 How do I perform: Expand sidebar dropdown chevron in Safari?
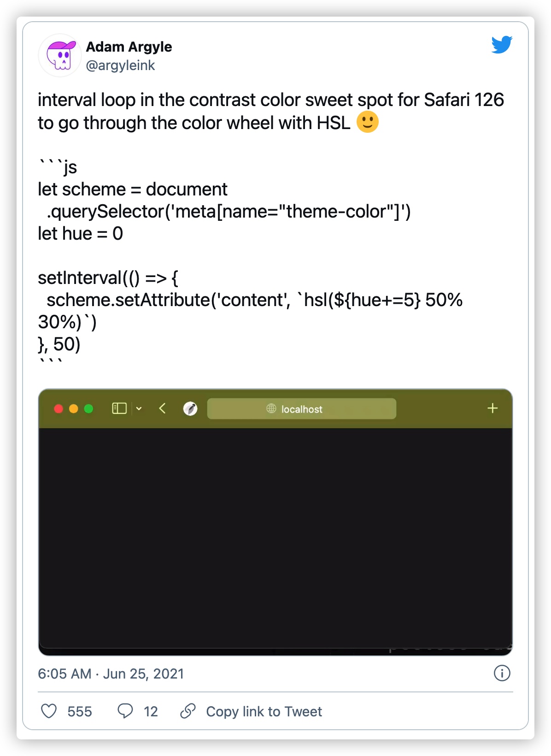[139, 408]
